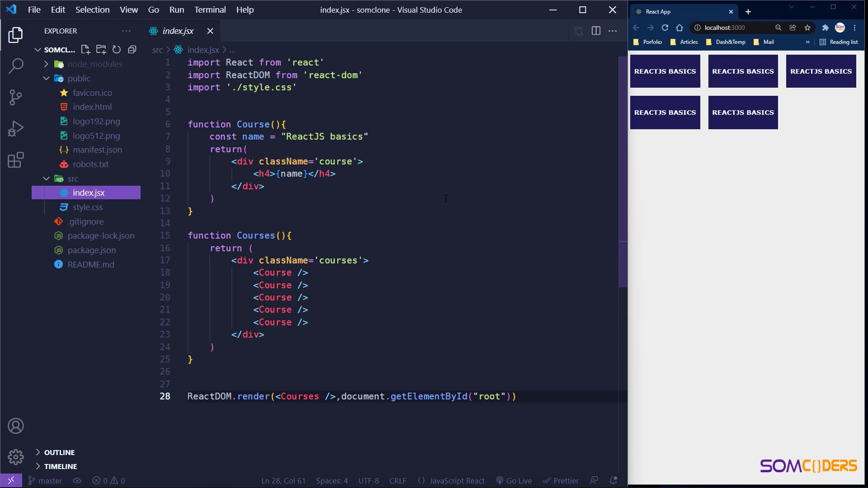Image resolution: width=868 pixels, height=488 pixels.
Task: Reload the localhost:3000 page in browser
Action: click(x=665, y=28)
